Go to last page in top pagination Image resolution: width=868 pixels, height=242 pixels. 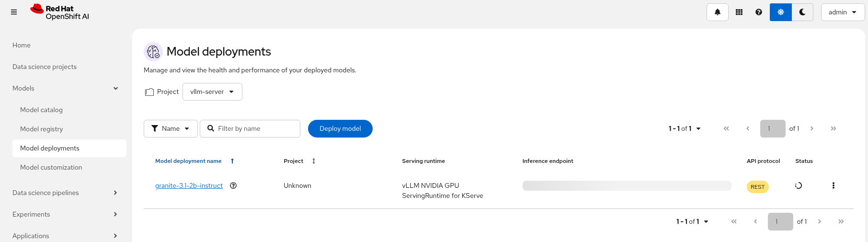click(834, 128)
